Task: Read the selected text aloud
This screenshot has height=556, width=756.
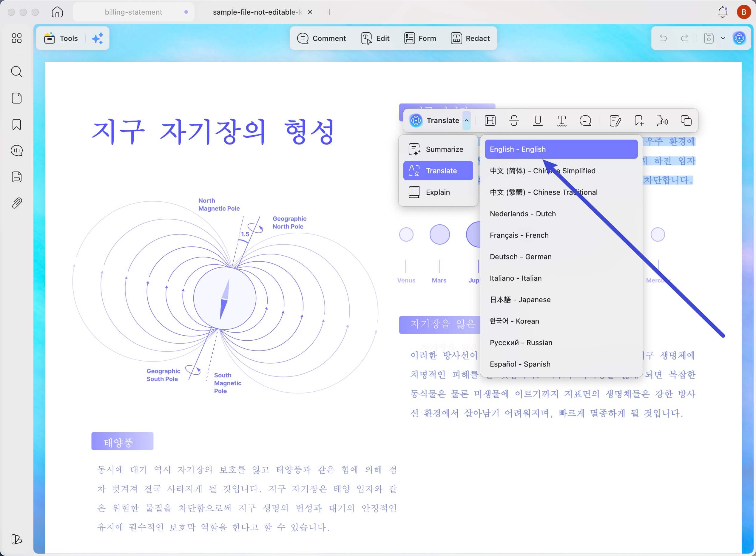Action: tap(662, 121)
